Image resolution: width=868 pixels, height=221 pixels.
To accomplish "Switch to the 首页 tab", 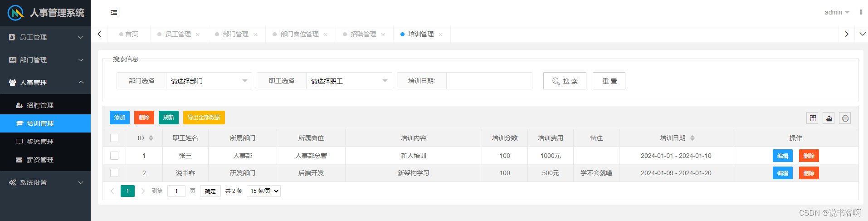I will [129, 34].
